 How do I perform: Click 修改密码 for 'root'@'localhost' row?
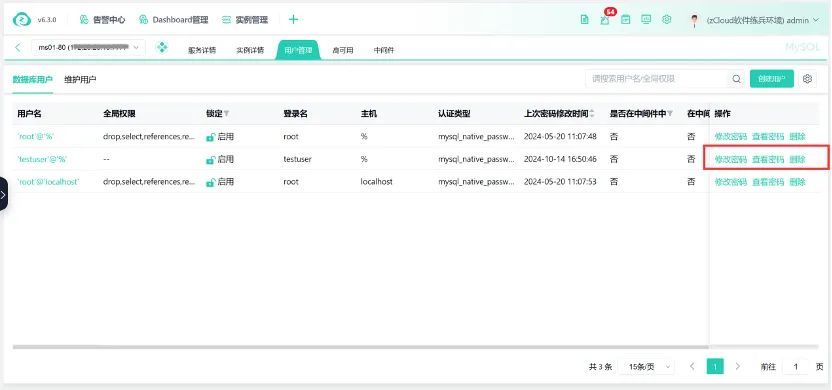(x=731, y=181)
